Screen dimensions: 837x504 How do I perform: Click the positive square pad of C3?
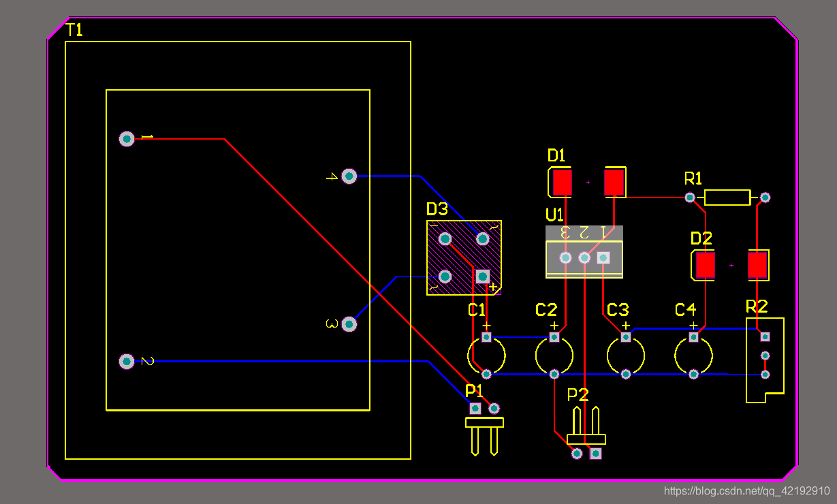(625, 337)
